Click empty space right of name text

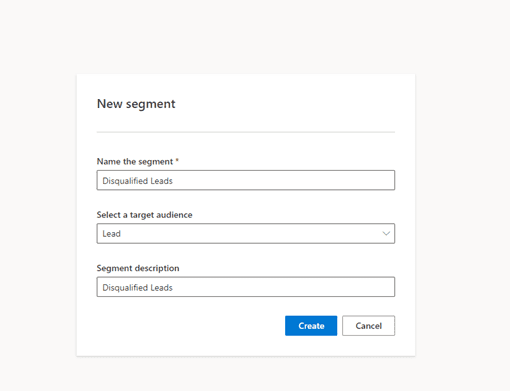283,180
